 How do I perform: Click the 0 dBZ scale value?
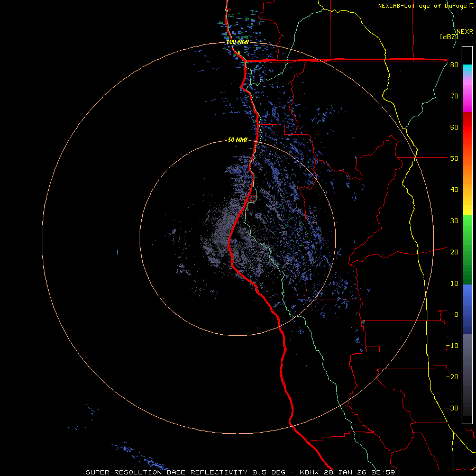pyautogui.click(x=456, y=315)
